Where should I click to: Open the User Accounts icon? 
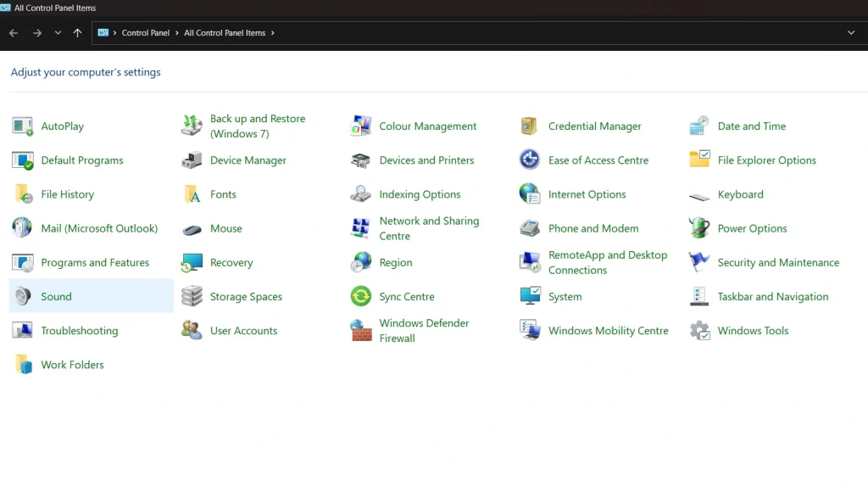192,331
